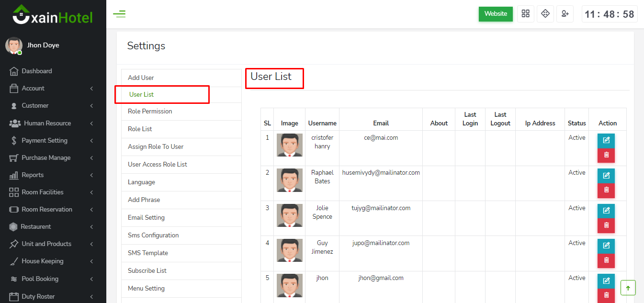This screenshot has width=644, height=303.
Task: Select Role Permission in settings menu
Action: 150,111
